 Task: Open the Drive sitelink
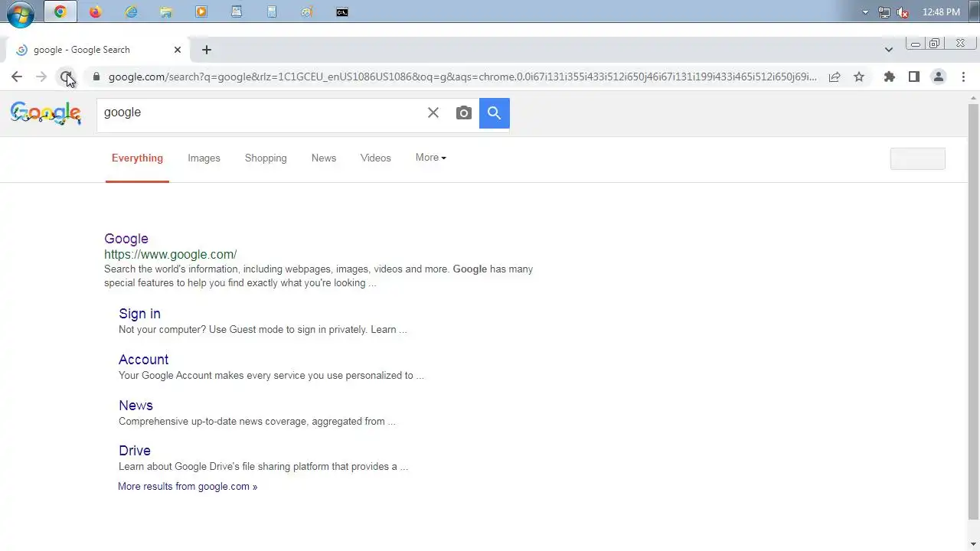135,451
